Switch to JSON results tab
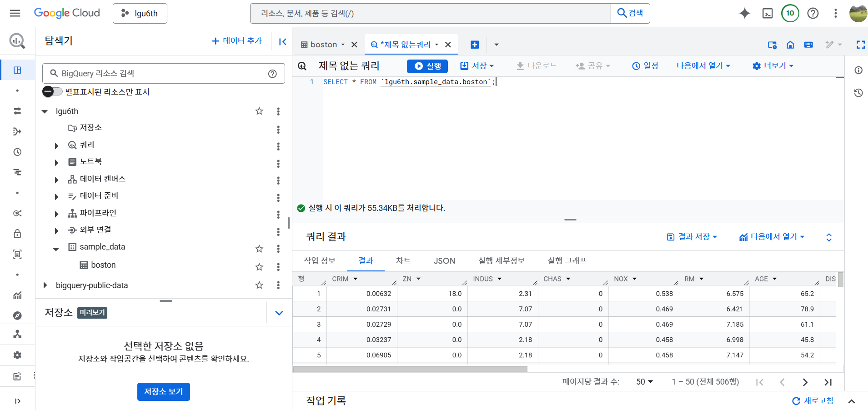 [x=444, y=261]
